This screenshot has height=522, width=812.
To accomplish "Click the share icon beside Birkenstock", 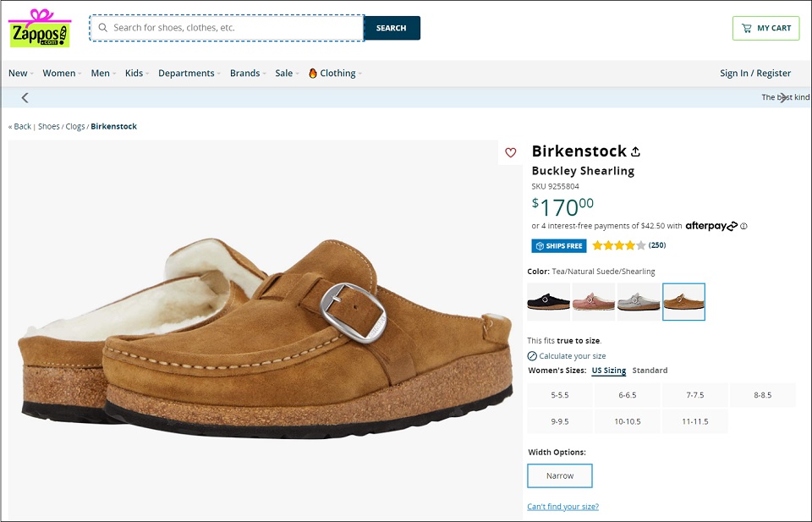I will pos(635,152).
